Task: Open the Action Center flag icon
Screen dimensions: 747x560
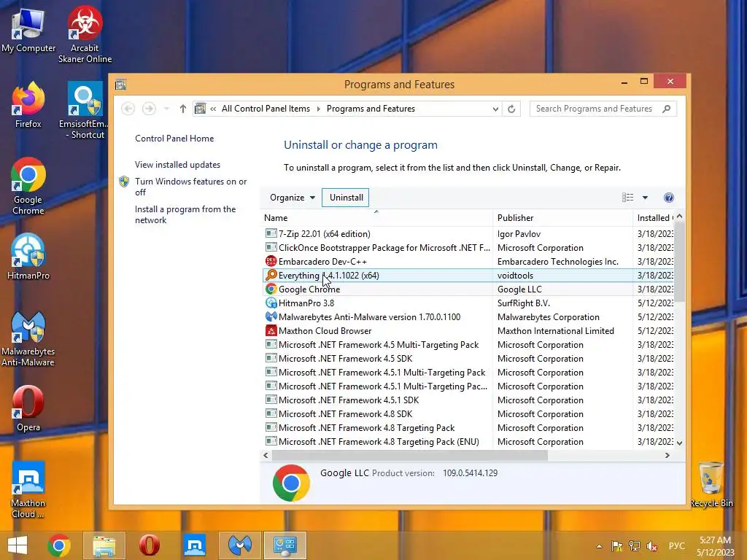Action: [616, 545]
